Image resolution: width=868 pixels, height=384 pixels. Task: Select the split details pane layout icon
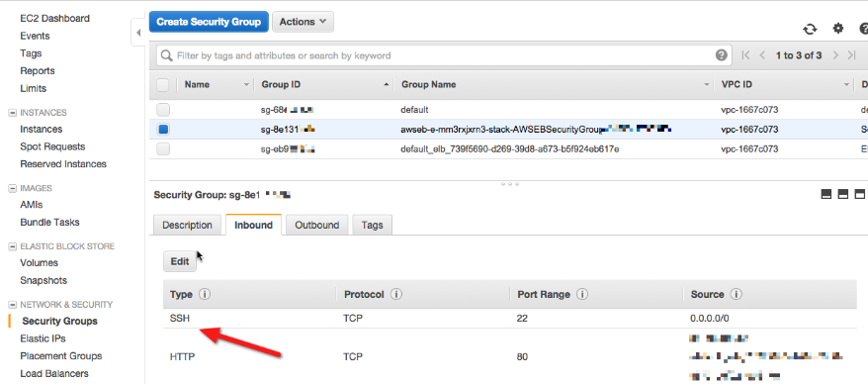(843, 194)
